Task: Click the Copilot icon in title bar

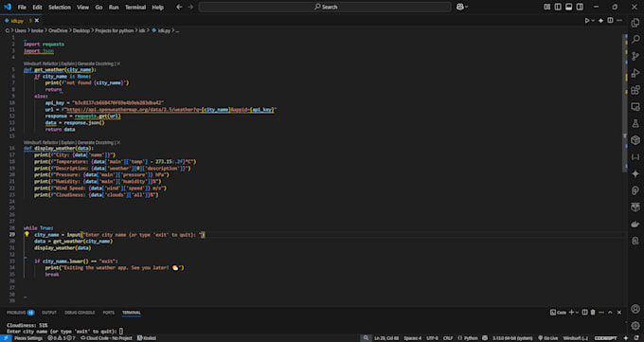Action: pyautogui.click(x=460, y=7)
